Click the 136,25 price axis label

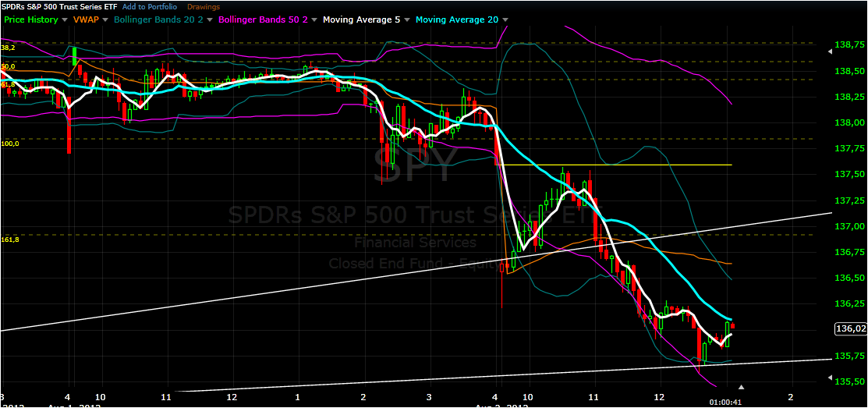click(x=850, y=304)
